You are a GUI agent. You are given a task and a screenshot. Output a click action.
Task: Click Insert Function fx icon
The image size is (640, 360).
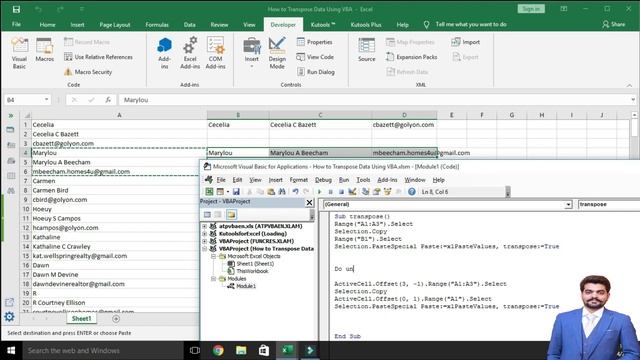coord(108,100)
